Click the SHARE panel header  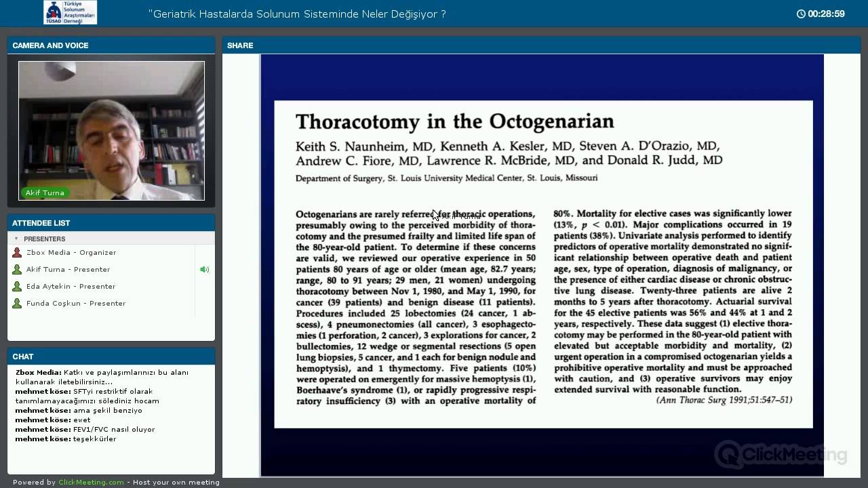541,45
